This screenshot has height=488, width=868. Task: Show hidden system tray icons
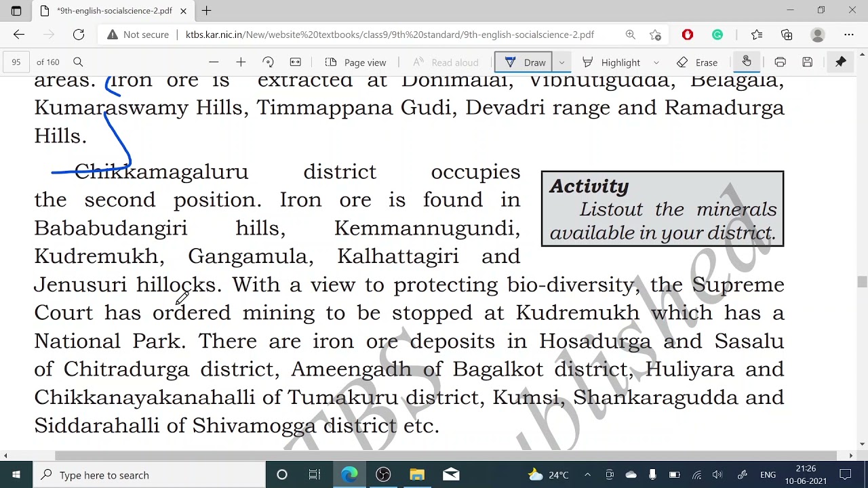click(x=587, y=474)
